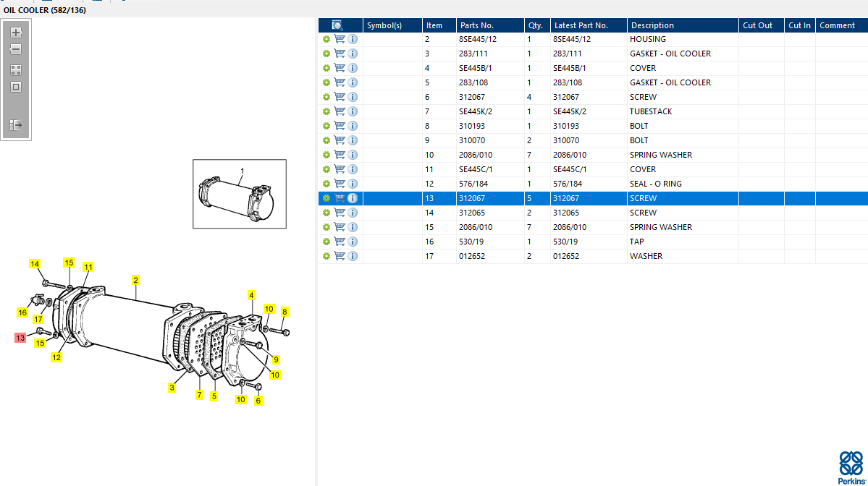Image resolution: width=868 pixels, height=486 pixels.
Task: Select callout 6 on the diagram
Action: 258,401
